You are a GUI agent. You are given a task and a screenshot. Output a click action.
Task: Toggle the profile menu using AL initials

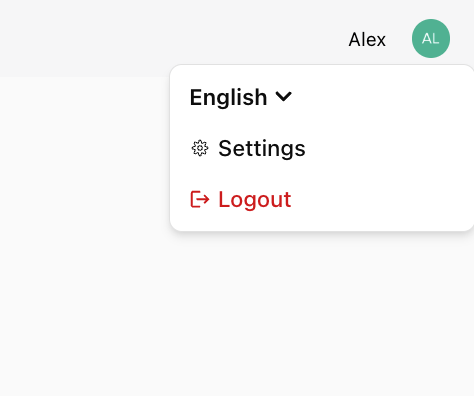(x=431, y=39)
